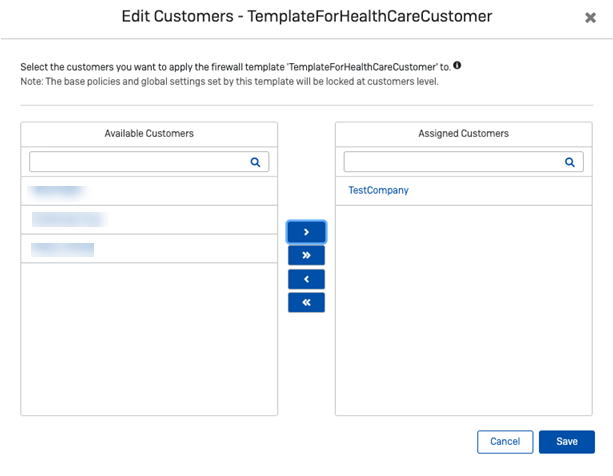
Task: Assign all customers with double right arrow
Action: click(306, 256)
